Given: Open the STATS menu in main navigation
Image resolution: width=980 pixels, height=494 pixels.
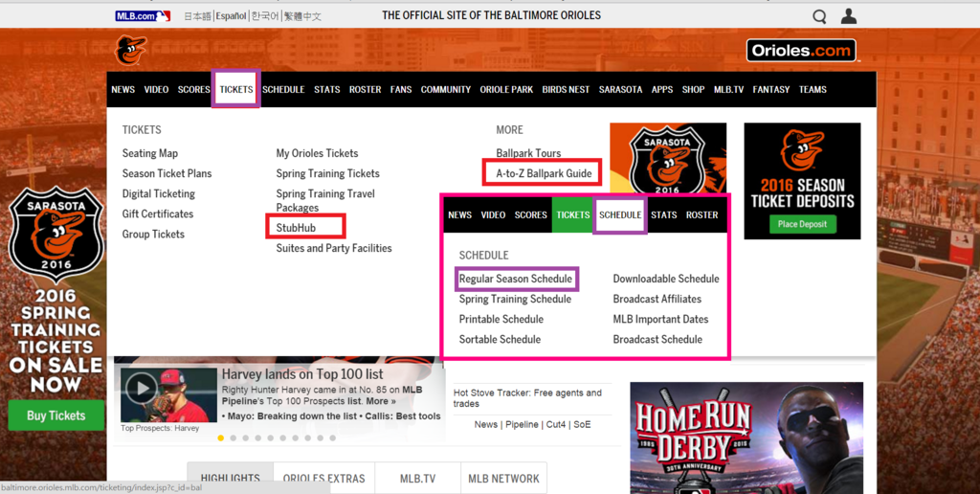Looking at the screenshot, I should pos(327,89).
